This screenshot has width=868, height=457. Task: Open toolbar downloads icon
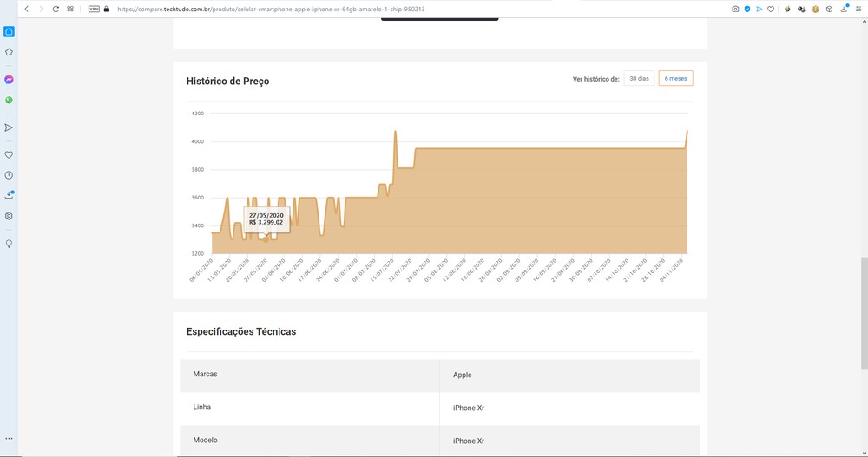[845, 9]
